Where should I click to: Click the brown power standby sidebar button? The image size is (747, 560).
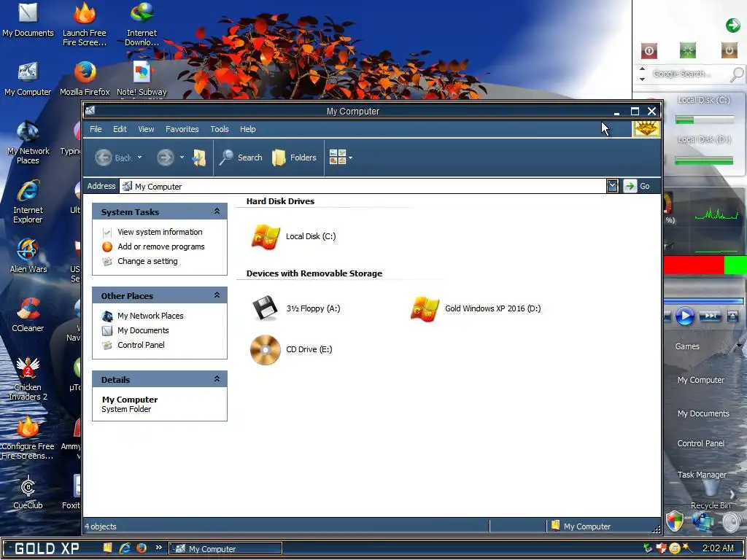pyautogui.click(x=729, y=50)
